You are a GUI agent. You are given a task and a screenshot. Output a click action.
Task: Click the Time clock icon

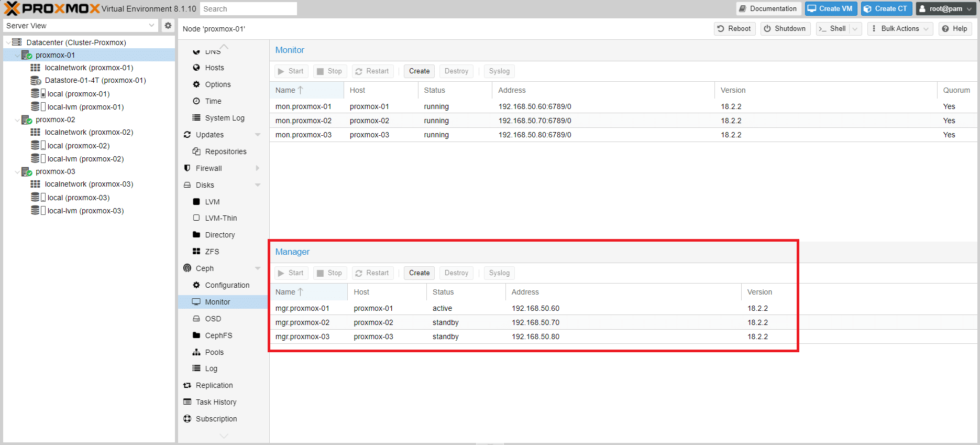(x=196, y=101)
